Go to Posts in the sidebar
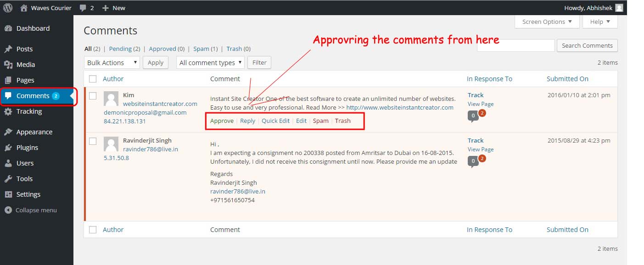The width and height of the screenshot is (644, 265). tap(25, 49)
